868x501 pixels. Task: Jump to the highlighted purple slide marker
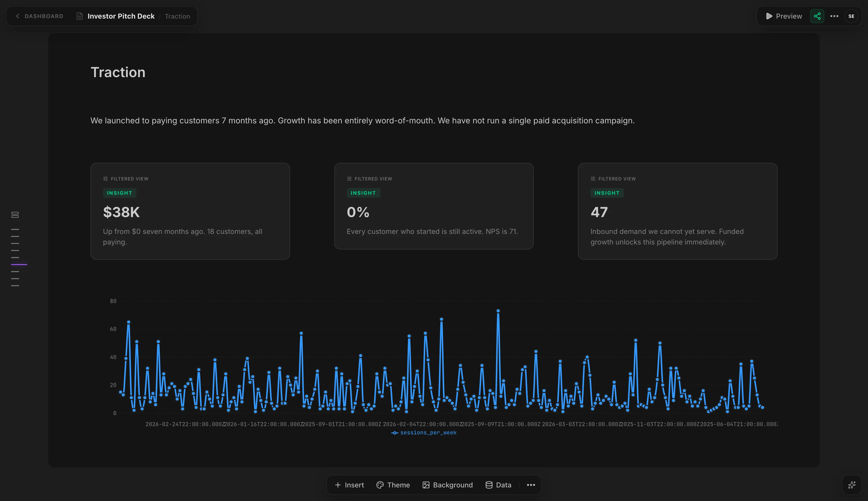click(x=19, y=264)
